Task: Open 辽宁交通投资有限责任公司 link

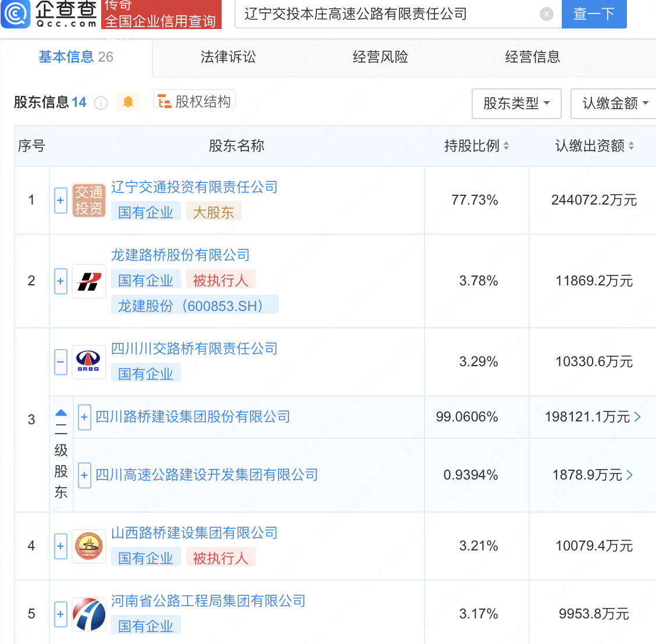Action: (x=194, y=187)
